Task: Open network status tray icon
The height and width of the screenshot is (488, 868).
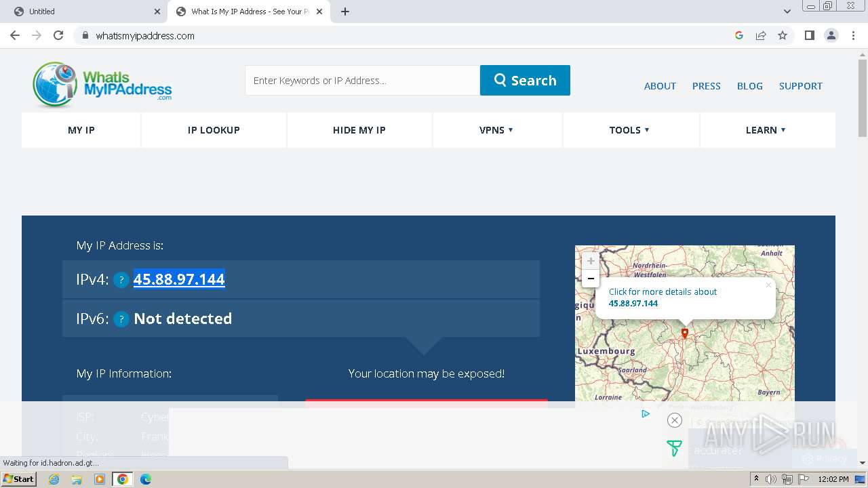Action: click(787, 479)
